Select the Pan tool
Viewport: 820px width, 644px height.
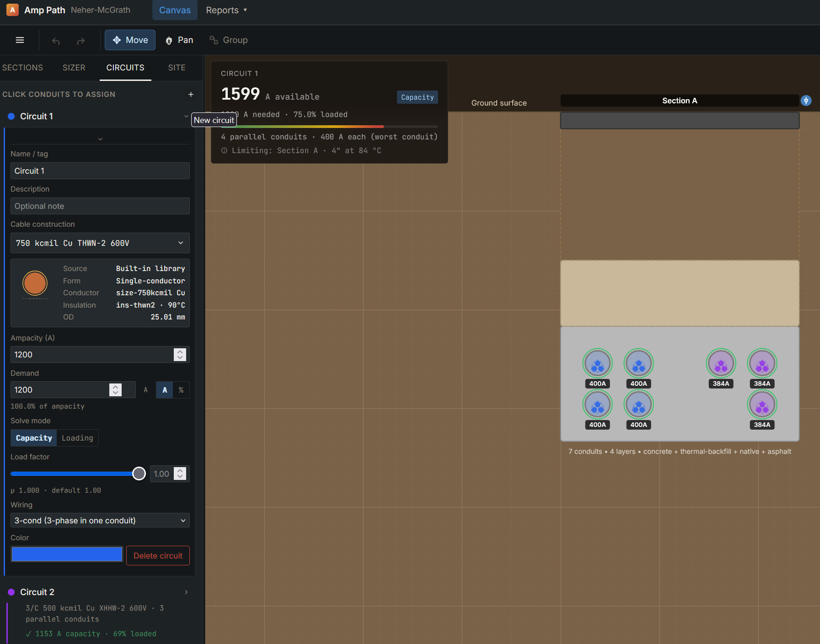click(x=179, y=40)
